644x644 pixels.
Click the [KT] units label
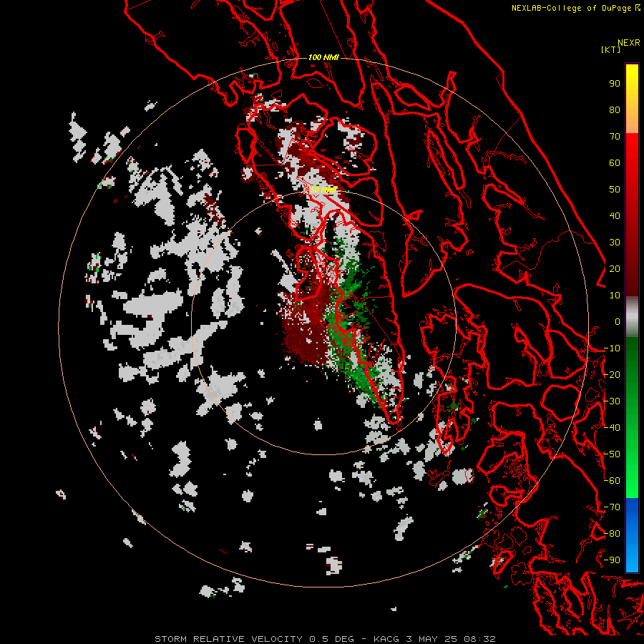(610, 49)
